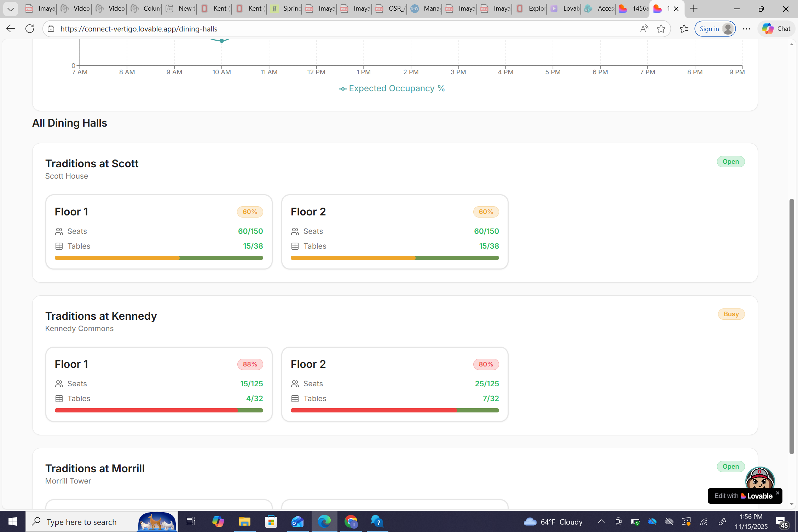Image resolution: width=798 pixels, height=532 pixels.
Task: Close the Lovable edit banner
Action: (777, 492)
